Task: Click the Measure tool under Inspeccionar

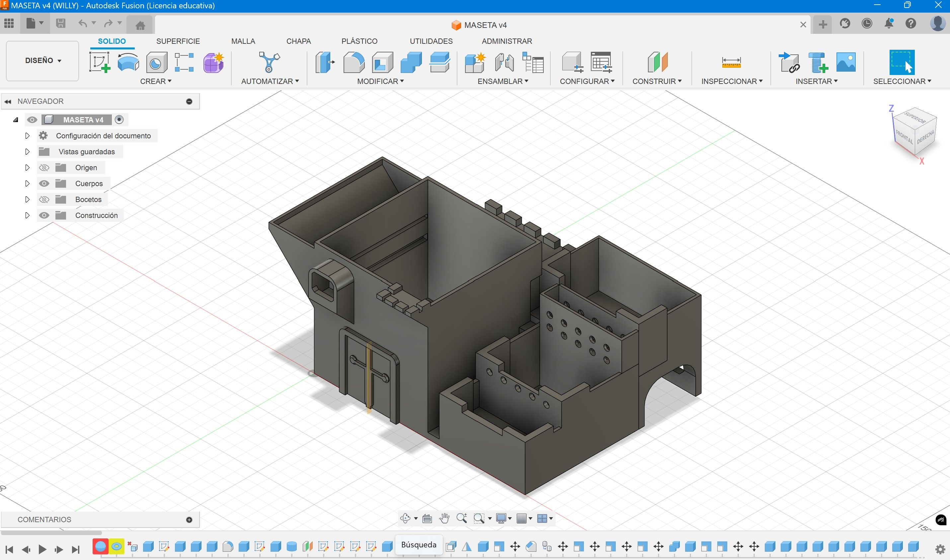Action: tap(731, 62)
